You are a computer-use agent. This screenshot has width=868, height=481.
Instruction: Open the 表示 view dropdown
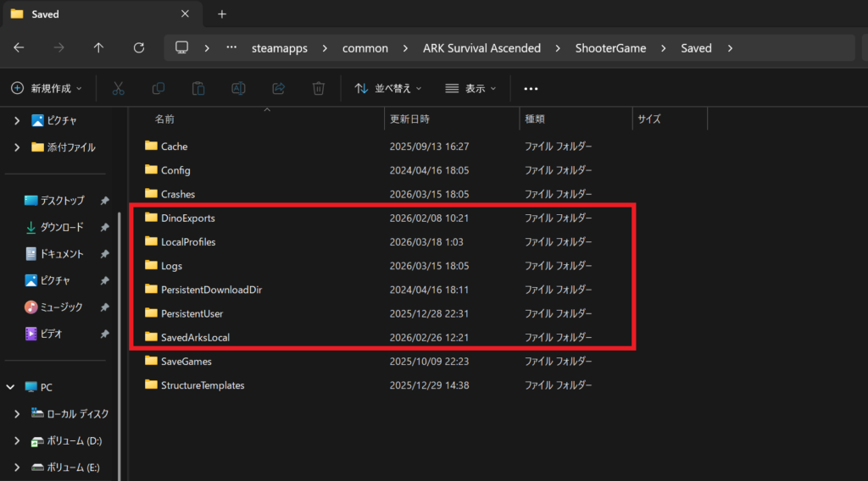click(x=470, y=88)
